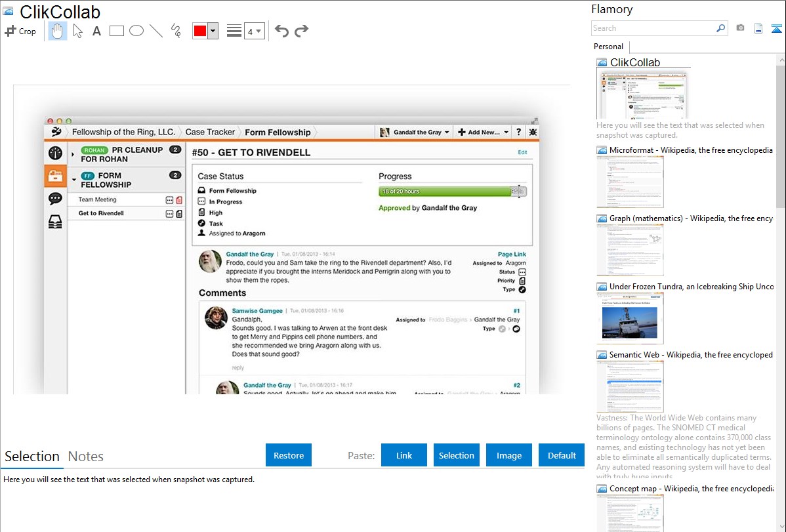Open the ClikCollab snapshot thumbnail

click(x=642, y=94)
